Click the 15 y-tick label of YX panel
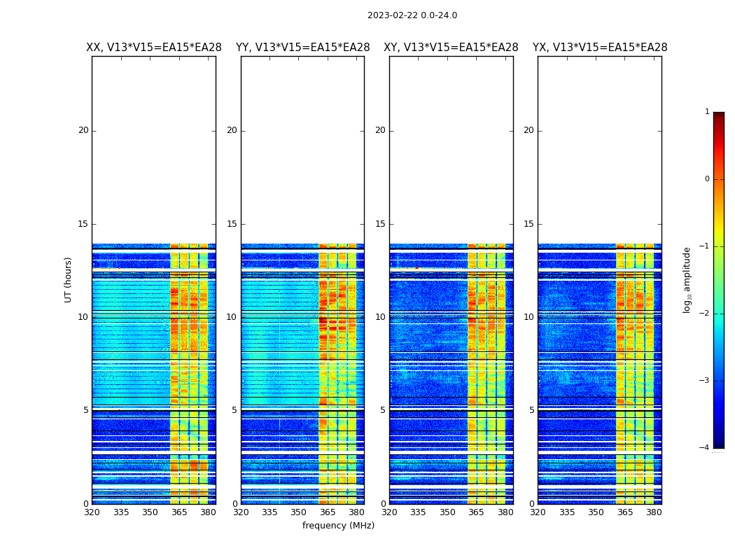This screenshot has height=560, width=735. pyautogui.click(x=531, y=224)
